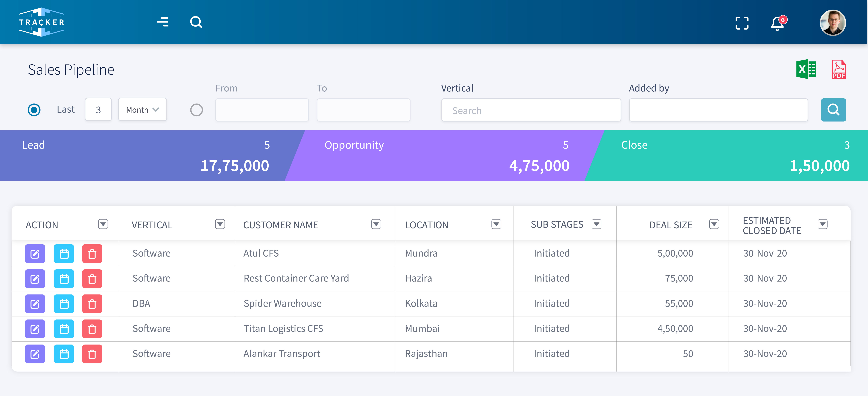Image resolution: width=868 pixels, height=396 pixels.
Task: Click the To date field
Action: point(364,110)
